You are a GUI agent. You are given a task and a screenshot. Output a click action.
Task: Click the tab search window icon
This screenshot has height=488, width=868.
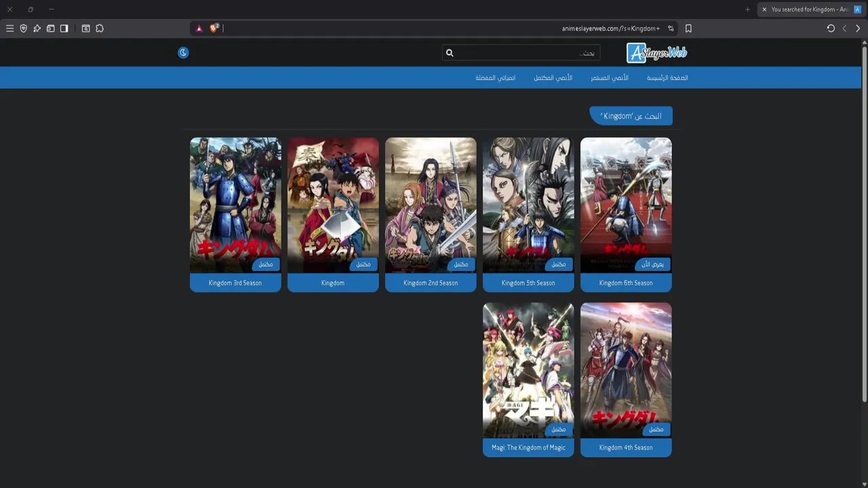coord(85,28)
